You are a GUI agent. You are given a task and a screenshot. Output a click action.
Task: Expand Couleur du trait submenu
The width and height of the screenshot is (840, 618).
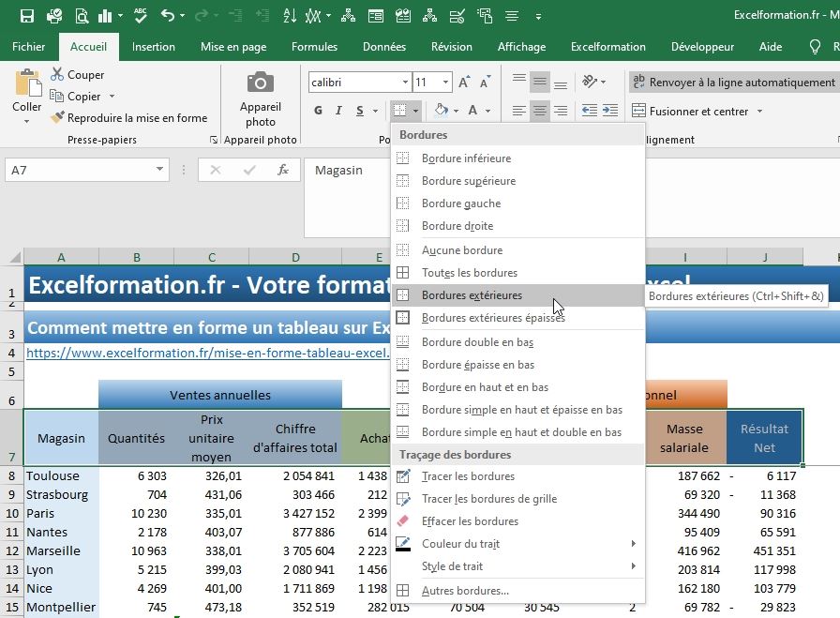point(518,544)
